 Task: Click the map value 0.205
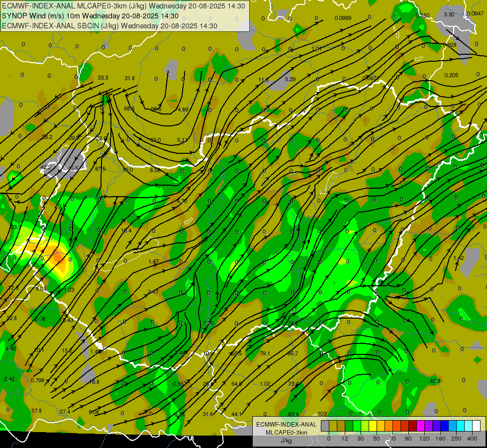(x=451, y=75)
